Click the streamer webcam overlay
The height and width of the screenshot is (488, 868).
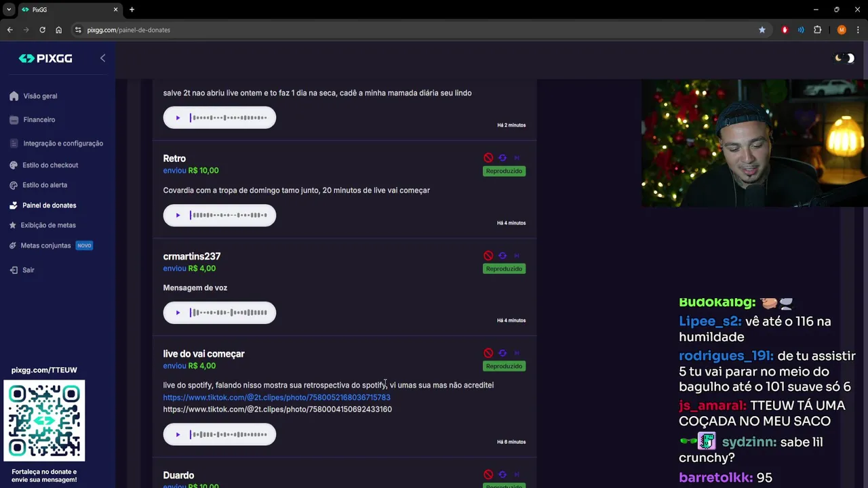click(x=755, y=143)
